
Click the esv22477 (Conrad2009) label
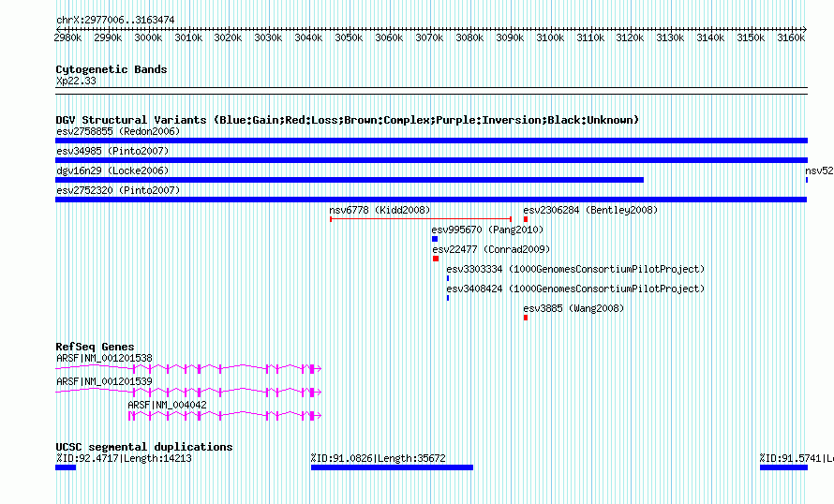coord(491,249)
